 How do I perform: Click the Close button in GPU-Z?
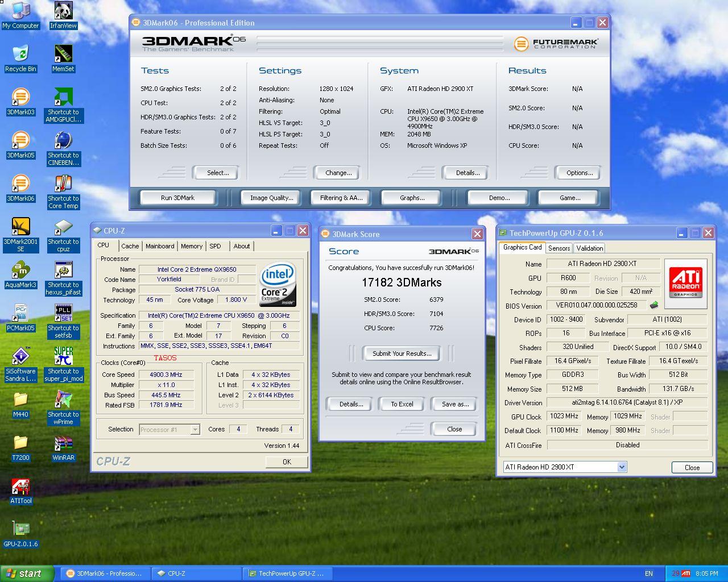coord(692,467)
